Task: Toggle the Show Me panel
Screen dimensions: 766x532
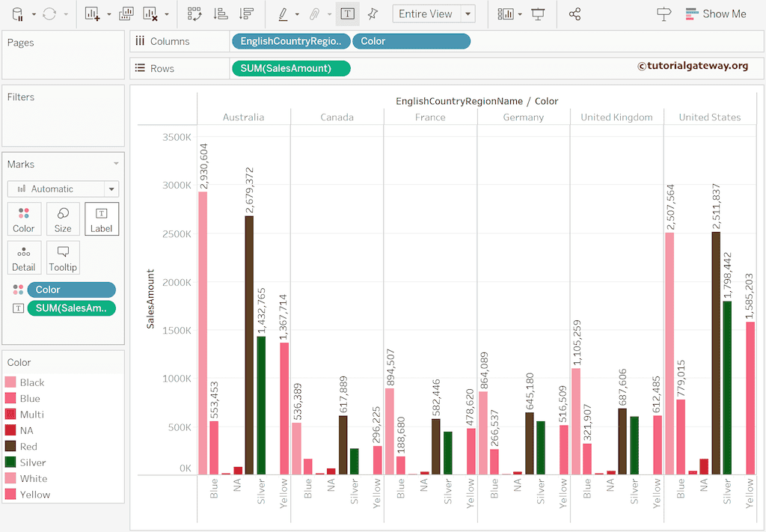Action: (715, 13)
